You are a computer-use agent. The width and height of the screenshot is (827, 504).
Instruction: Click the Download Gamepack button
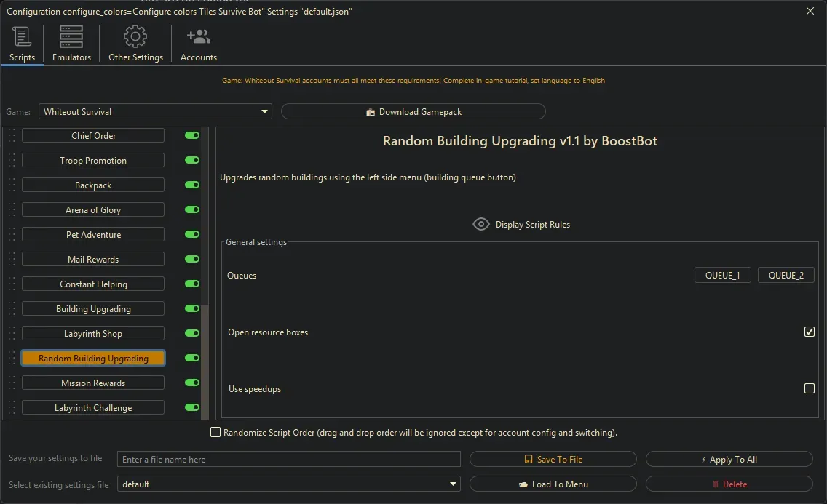coord(413,112)
